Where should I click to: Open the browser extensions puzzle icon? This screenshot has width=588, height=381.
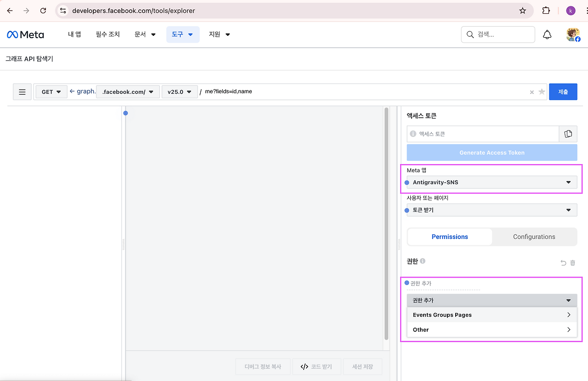(x=546, y=11)
